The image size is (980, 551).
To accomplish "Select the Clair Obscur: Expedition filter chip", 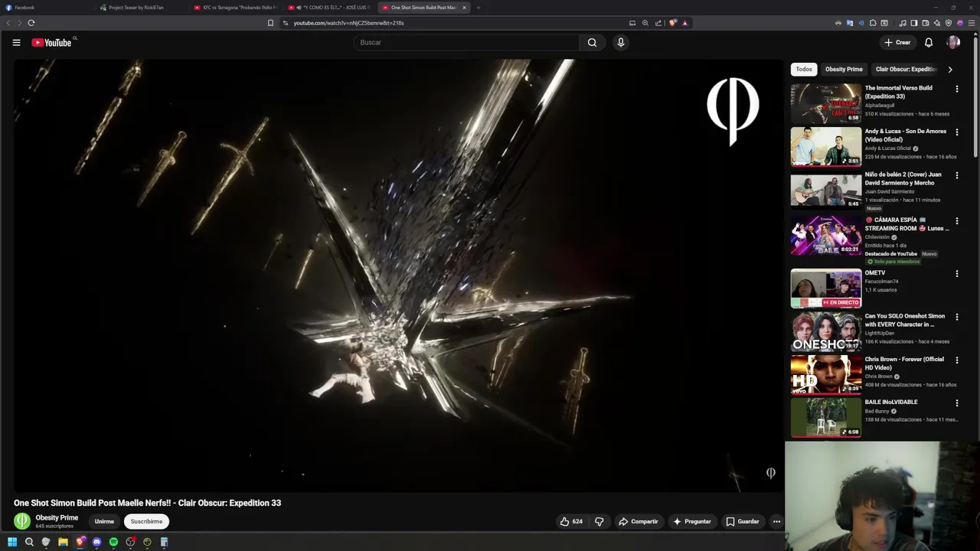I will click(906, 69).
